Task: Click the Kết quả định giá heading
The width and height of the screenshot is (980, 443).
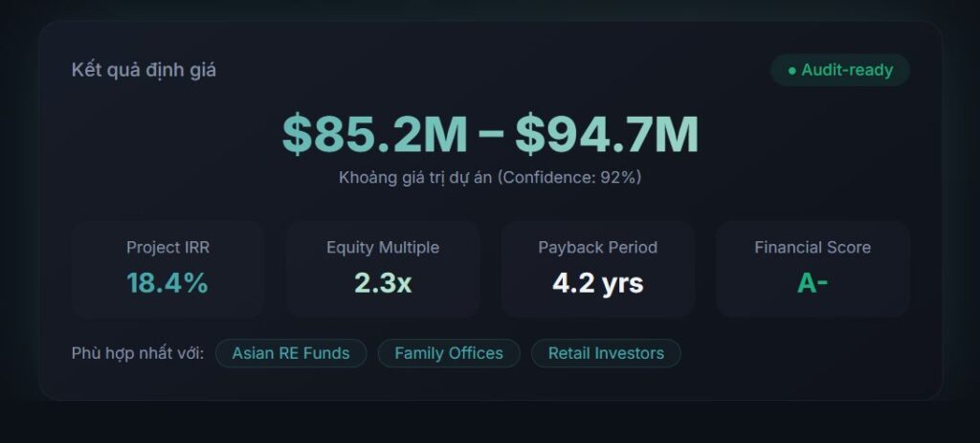Action: [x=144, y=70]
